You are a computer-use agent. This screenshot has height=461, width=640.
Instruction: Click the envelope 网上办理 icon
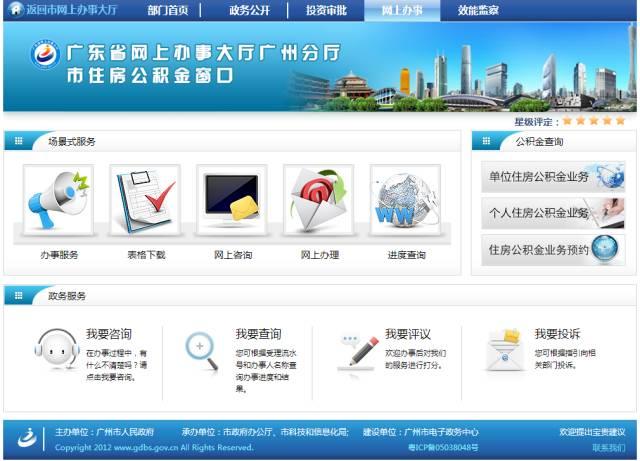[319, 199]
